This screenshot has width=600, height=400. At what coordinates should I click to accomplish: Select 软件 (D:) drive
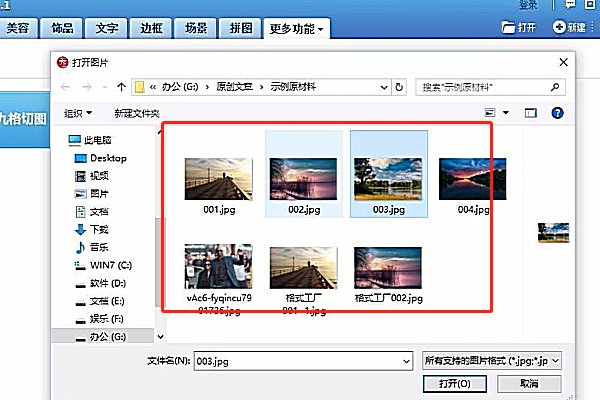[100, 283]
